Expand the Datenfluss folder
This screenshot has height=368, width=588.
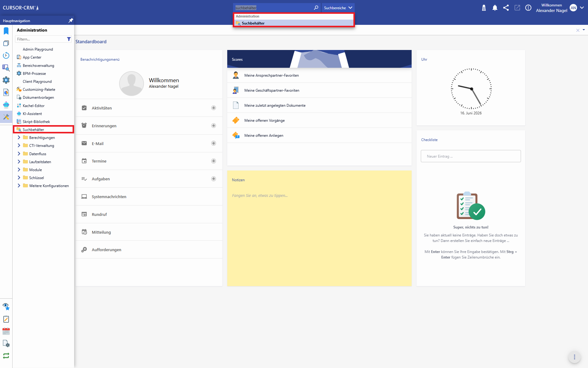[19, 154]
